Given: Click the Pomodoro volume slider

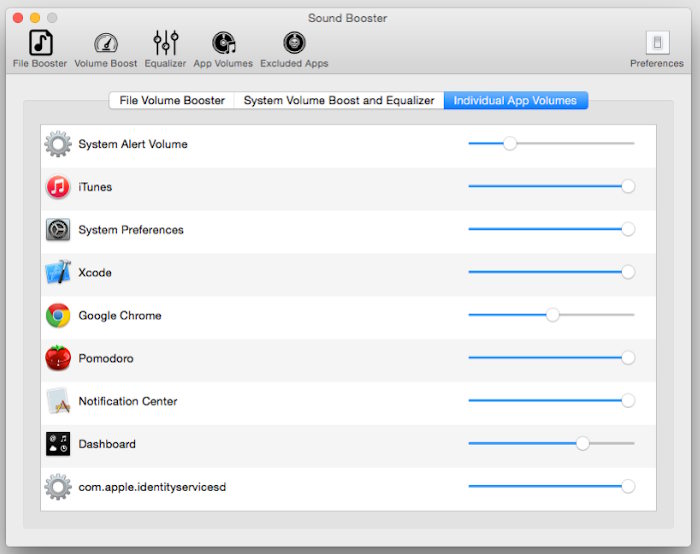Looking at the screenshot, I should [552, 358].
